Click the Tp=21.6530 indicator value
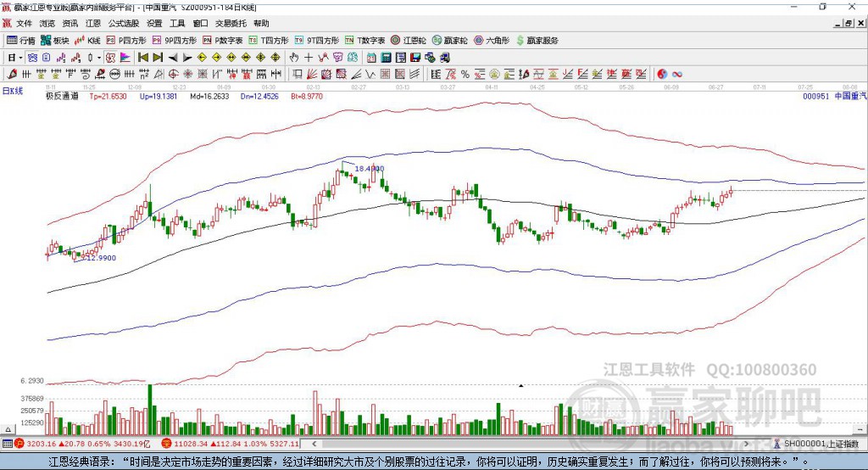The width and height of the screenshot is (868, 470). pos(108,96)
